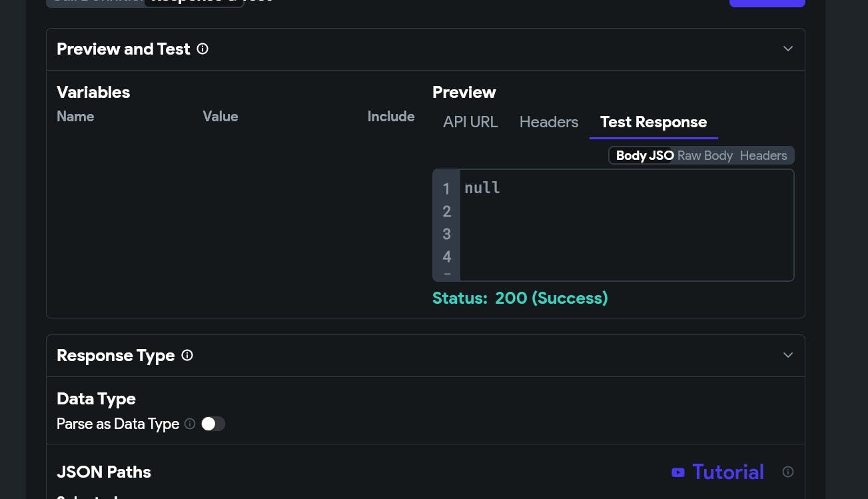Collapse the Preview and Test section

[x=787, y=49]
